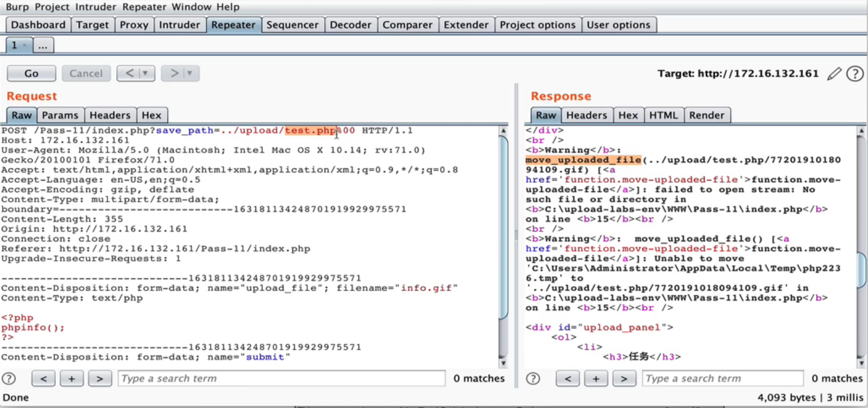The width and height of the screenshot is (868, 408).
Task: Click the Request search term field
Action: click(x=281, y=379)
